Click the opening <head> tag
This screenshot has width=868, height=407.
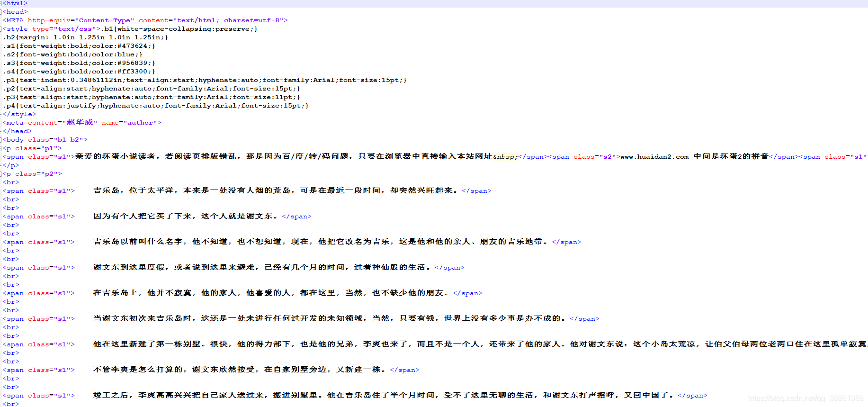pos(15,12)
